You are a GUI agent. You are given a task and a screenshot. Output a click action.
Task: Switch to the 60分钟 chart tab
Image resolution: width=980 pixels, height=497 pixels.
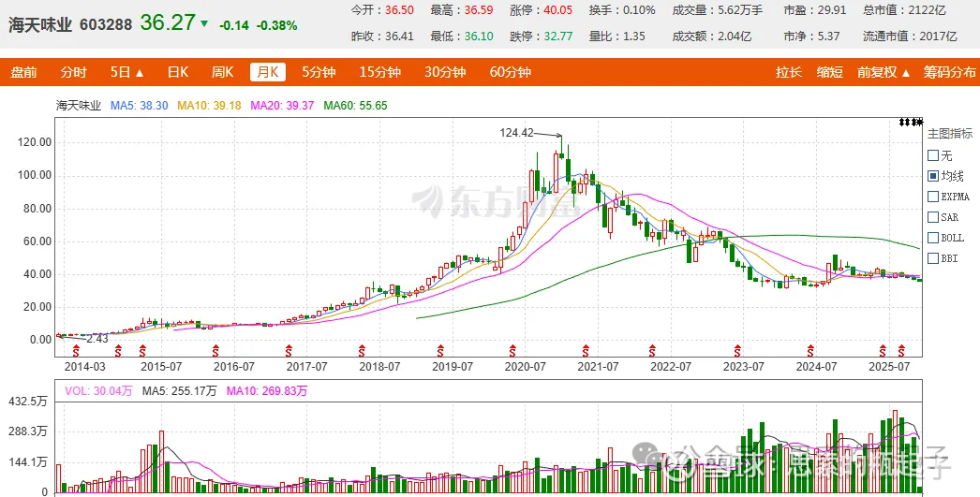click(510, 72)
